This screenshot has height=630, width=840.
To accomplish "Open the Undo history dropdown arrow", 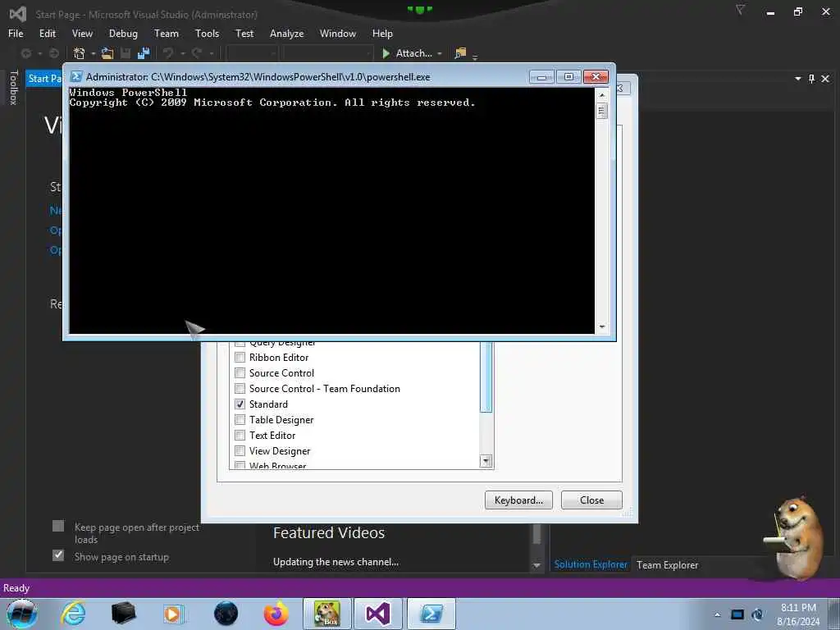I will [182, 53].
